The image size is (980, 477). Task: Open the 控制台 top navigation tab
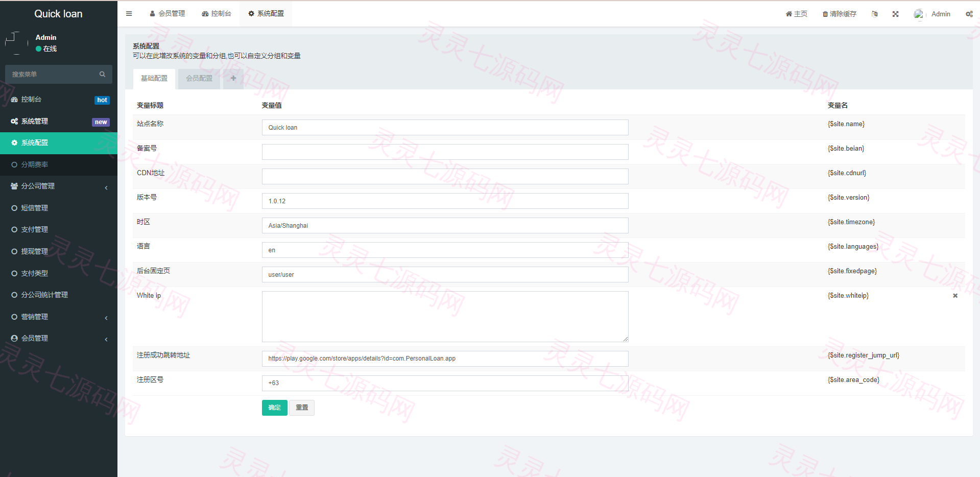coord(217,14)
